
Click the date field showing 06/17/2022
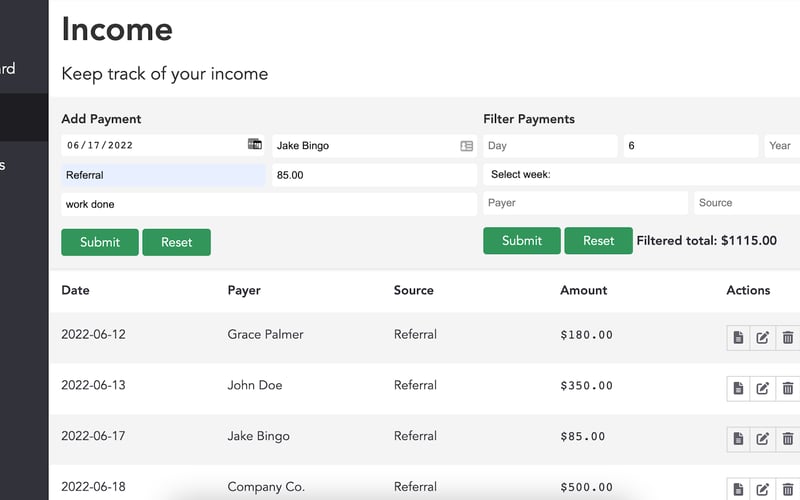pyautogui.click(x=163, y=145)
